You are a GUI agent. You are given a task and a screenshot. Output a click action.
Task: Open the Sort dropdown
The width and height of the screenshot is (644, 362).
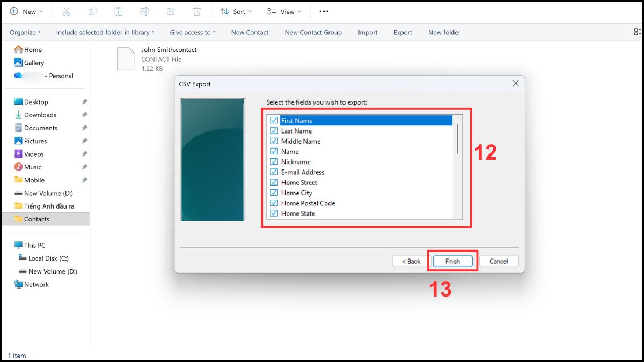pos(236,11)
